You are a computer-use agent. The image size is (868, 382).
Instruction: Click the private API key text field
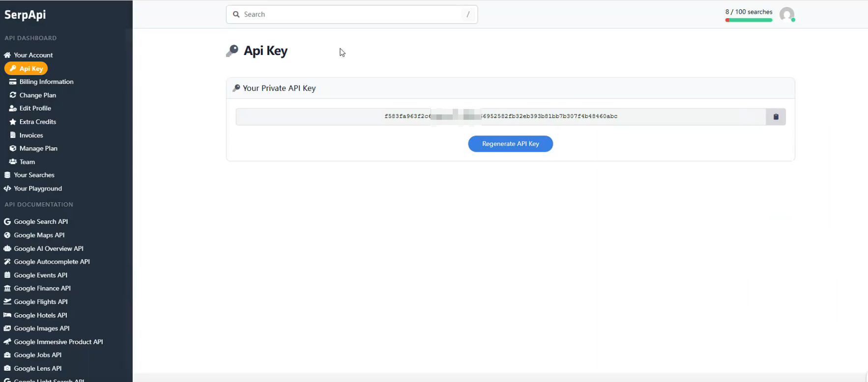tap(501, 117)
